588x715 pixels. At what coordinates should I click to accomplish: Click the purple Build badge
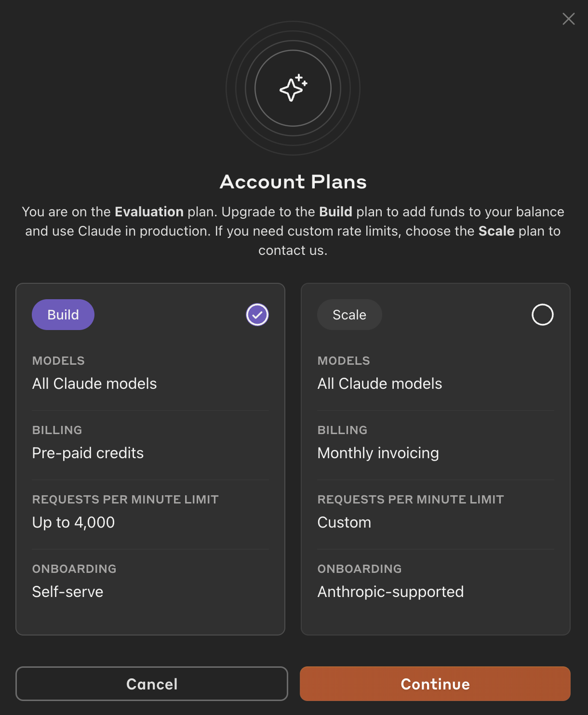coord(63,315)
